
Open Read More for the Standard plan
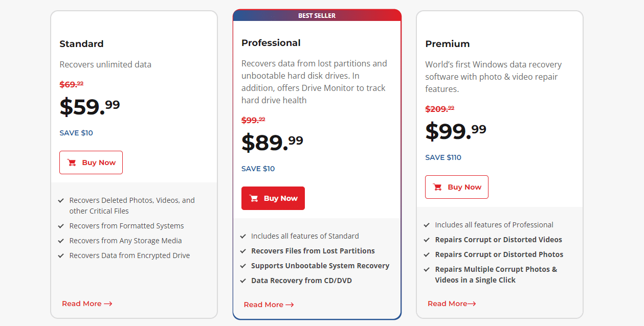point(82,303)
